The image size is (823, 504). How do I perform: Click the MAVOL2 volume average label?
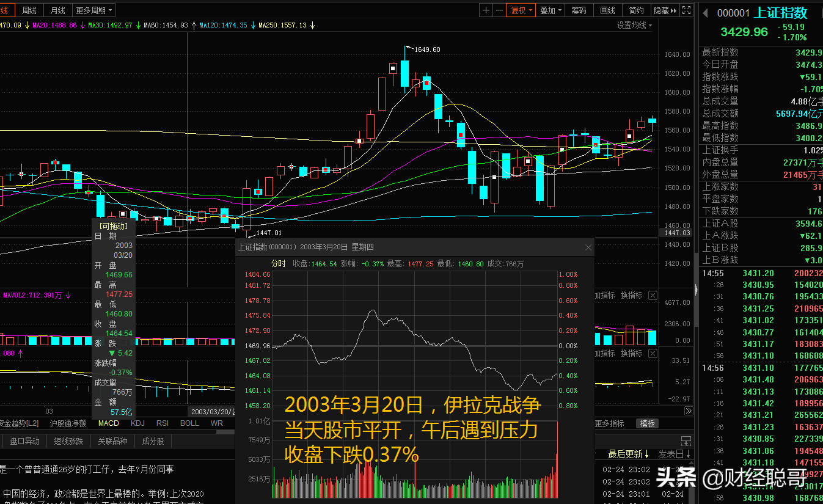pos(33,296)
